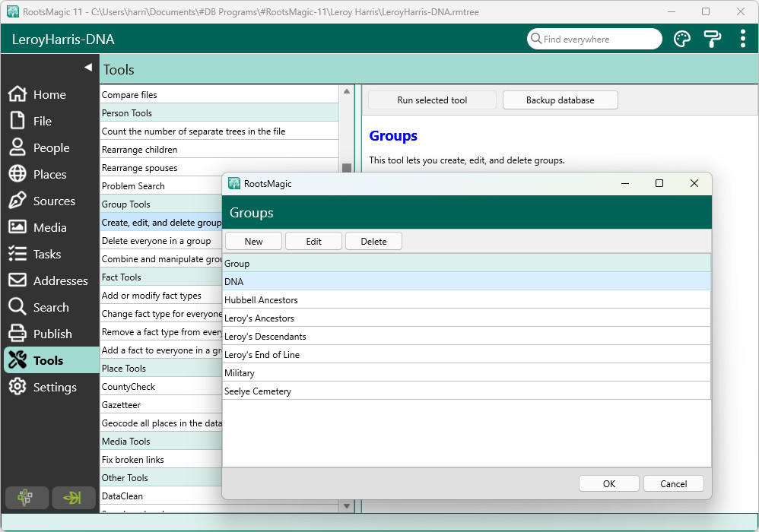Viewport: 759px width, 532px height.
Task: Collapse the sidebar with the arrow
Action: point(88,67)
